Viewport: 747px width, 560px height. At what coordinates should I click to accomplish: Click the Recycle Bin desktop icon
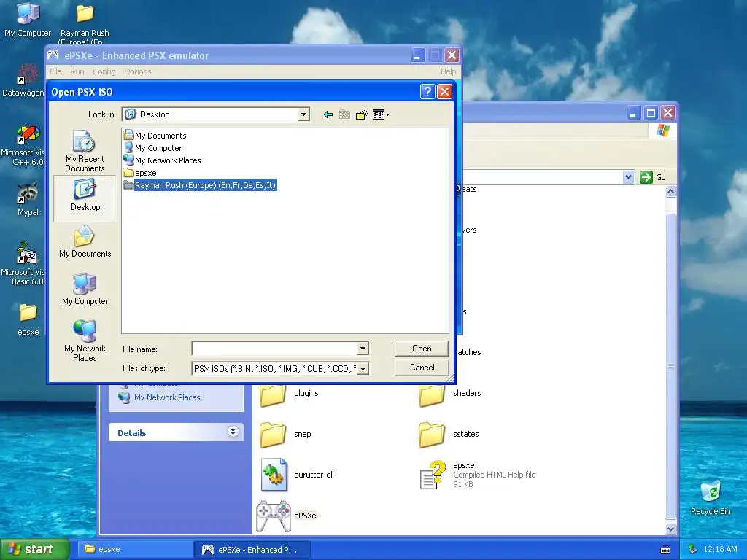(711, 497)
